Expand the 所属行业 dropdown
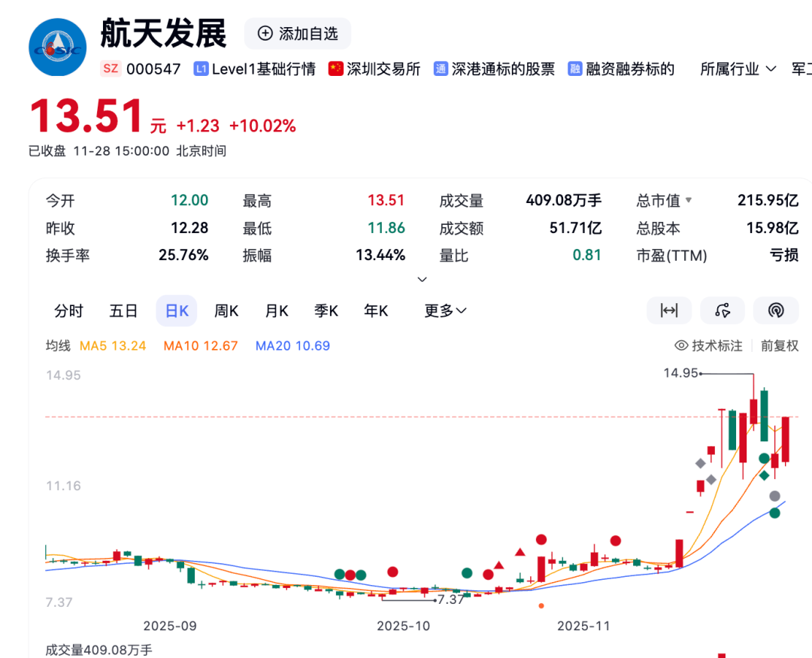Screen dimensions: 812x658 click(738, 69)
